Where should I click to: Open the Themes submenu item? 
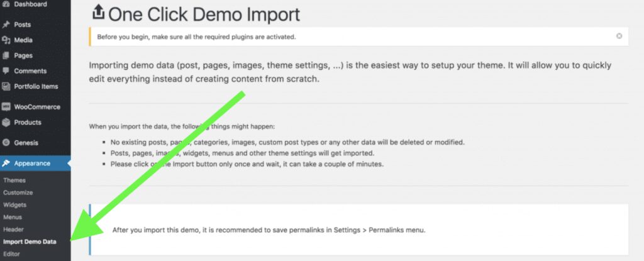[14, 180]
